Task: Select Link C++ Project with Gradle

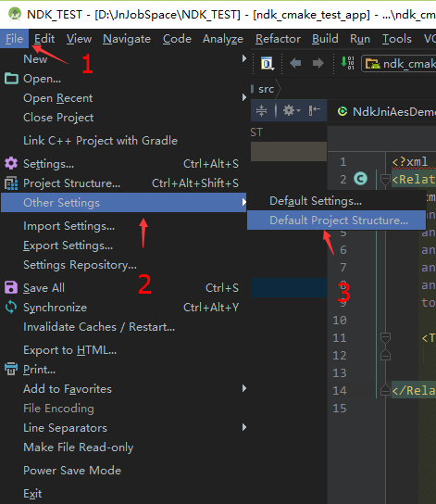Action: 100,141
